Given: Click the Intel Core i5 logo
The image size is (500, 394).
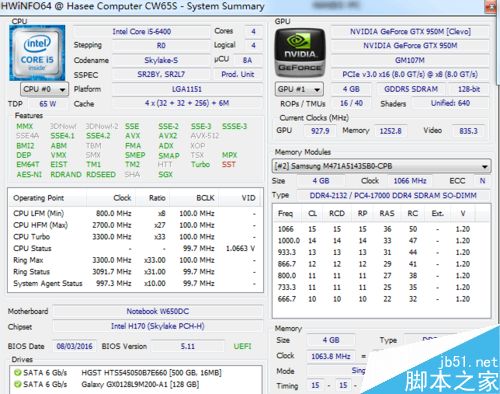Looking at the screenshot, I should tap(37, 53).
